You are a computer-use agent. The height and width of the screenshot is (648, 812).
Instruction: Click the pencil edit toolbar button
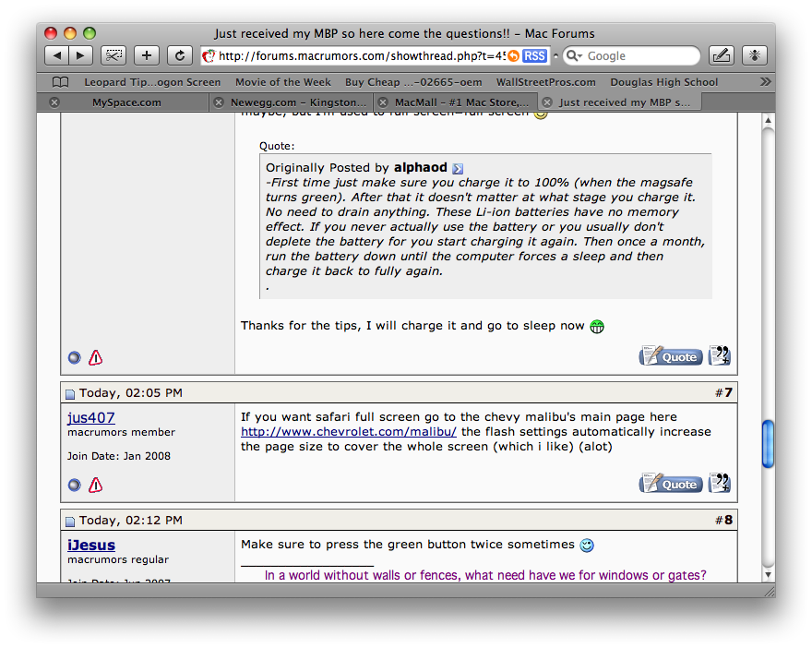[722, 55]
